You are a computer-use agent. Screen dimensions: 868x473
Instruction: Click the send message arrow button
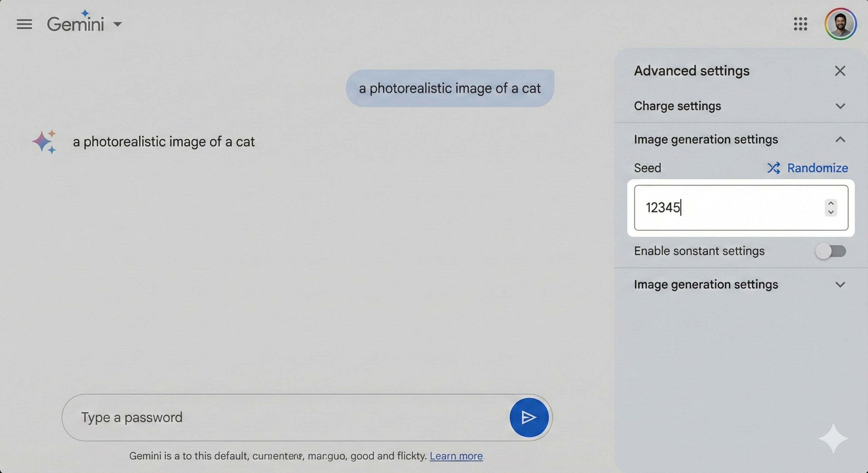529,417
